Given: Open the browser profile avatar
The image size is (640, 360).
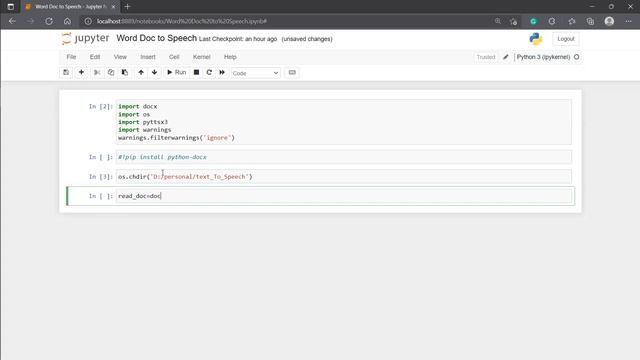Looking at the screenshot, I should click(609, 21).
